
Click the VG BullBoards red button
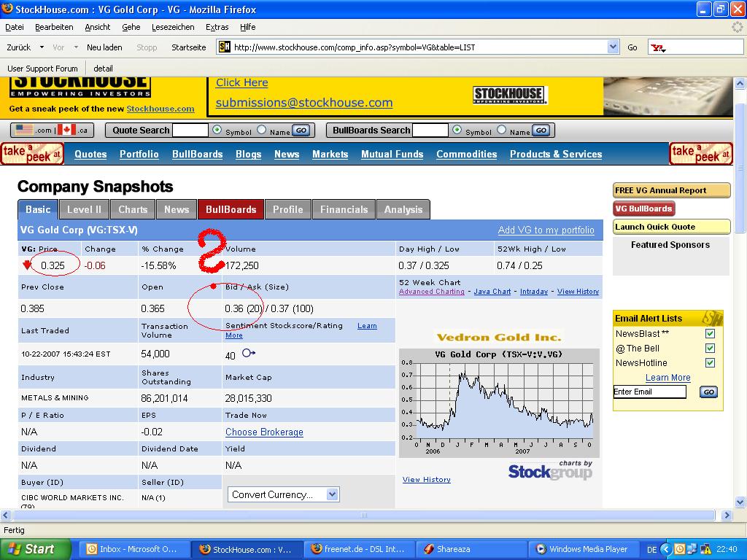643,209
